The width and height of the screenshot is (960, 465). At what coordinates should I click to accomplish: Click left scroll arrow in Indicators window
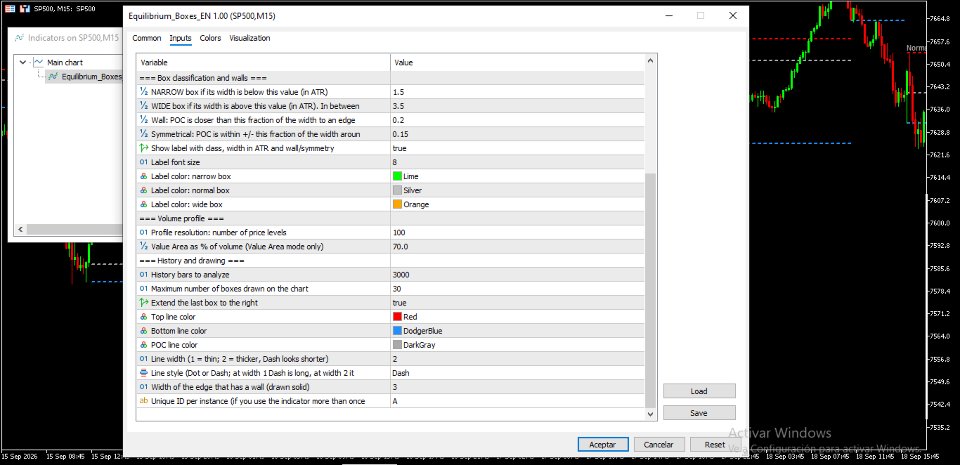21,229
